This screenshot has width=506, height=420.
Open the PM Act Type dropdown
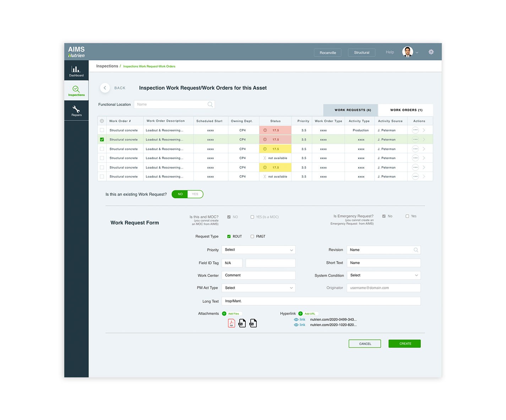[259, 288]
